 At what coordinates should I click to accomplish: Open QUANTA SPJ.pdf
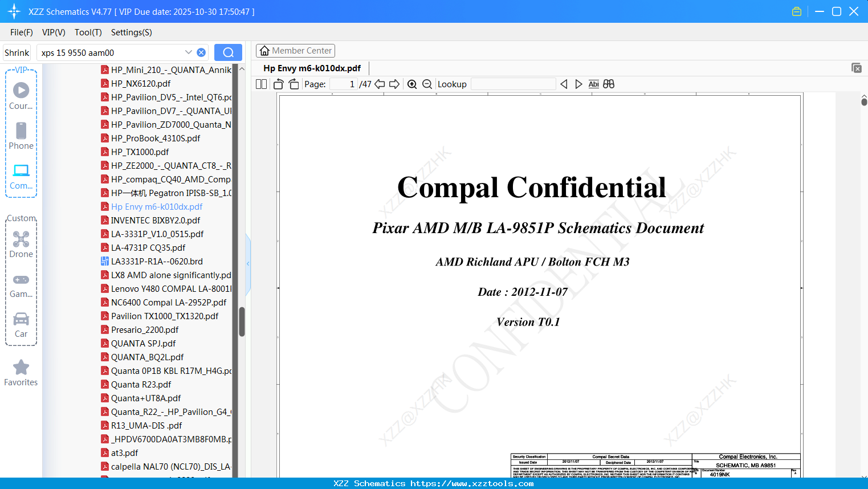(143, 344)
